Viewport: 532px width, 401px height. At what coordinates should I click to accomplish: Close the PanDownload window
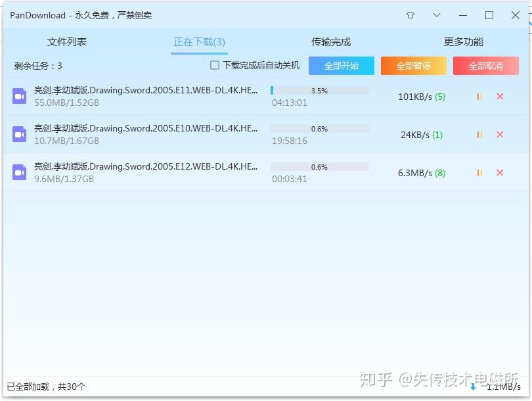516,15
